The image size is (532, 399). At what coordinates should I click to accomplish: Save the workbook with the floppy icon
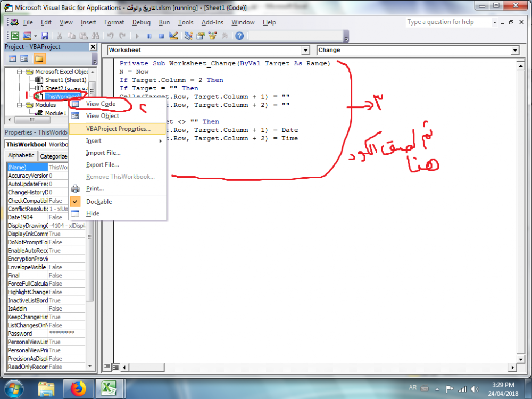click(45, 36)
